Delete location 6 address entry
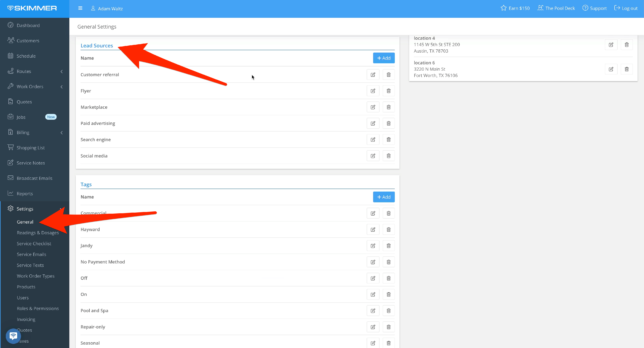644x348 pixels. pyautogui.click(x=626, y=69)
